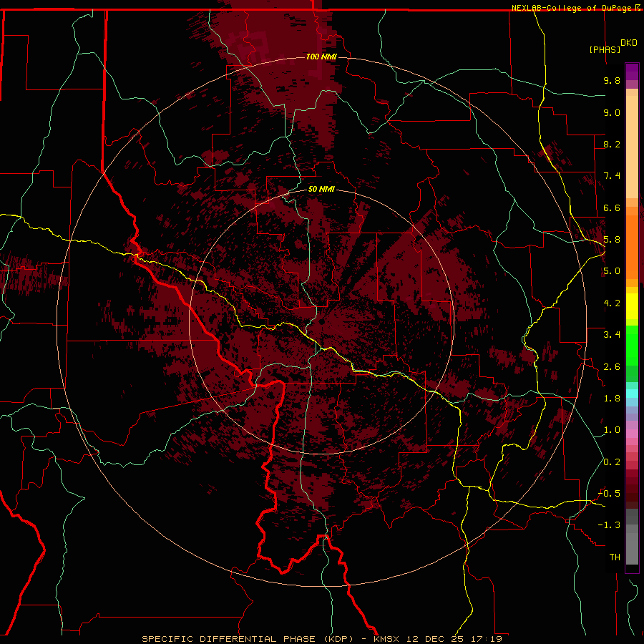Click the cyan segment of the color bar
644x644 pixels.
[632, 393]
